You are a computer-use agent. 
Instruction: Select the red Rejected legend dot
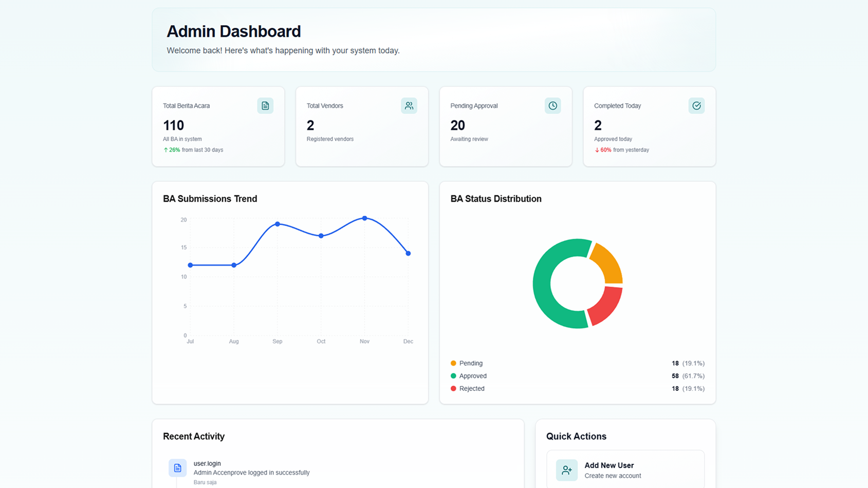453,389
